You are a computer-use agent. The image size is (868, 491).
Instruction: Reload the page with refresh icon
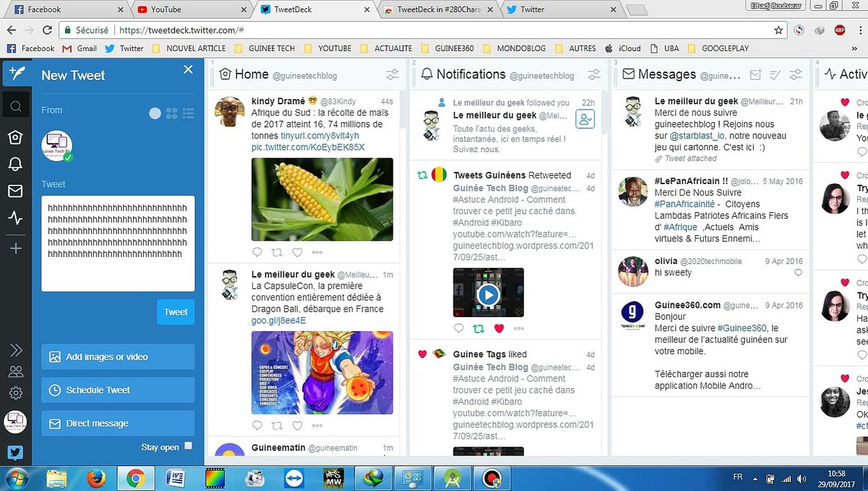pos(47,30)
